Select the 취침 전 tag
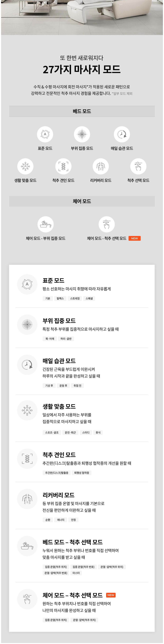 77,385
